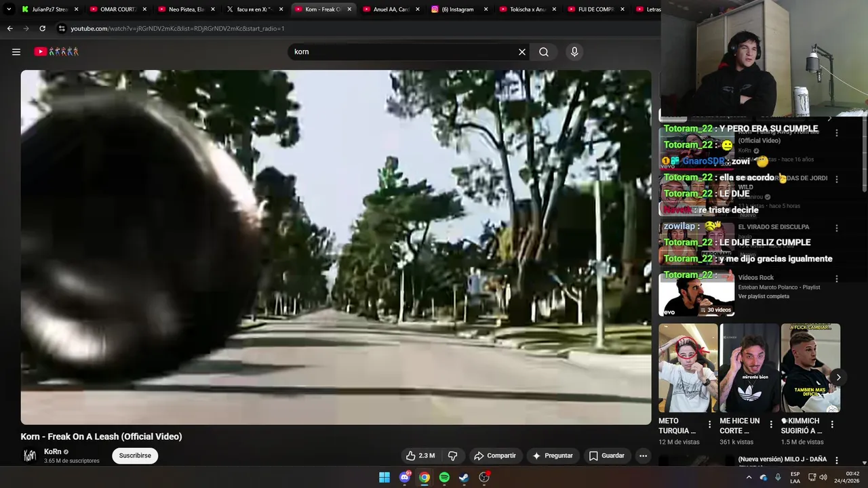Viewport: 868px width, 488px height.
Task: Go back in browser history
Action: 9,28
